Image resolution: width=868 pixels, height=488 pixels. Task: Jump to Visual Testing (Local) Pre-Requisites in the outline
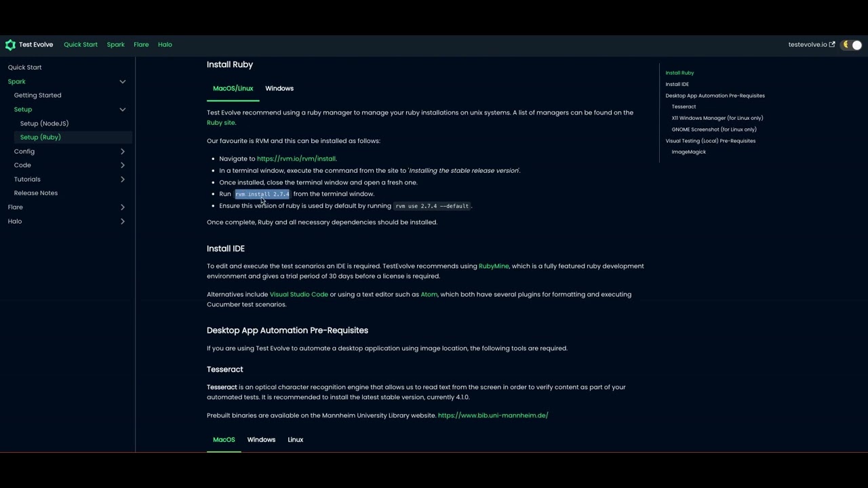point(710,141)
